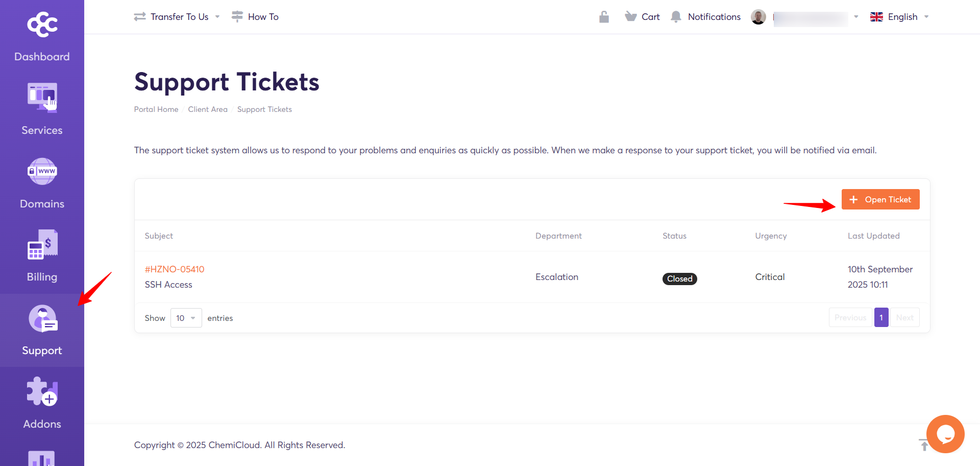Image resolution: width=980 pixels, height=466 pixels.
Task: Open the Cart link
Action: 651,17
